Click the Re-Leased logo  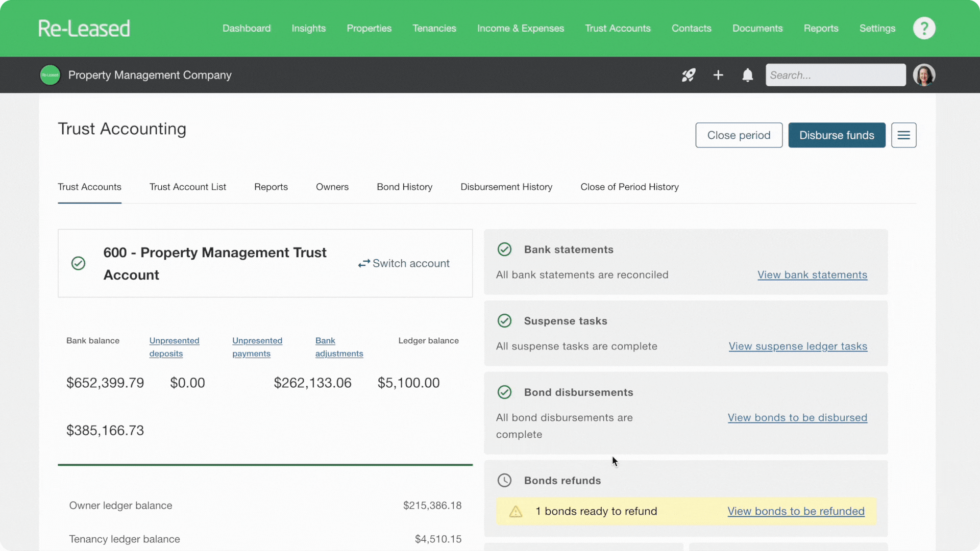tap(84, 29)
